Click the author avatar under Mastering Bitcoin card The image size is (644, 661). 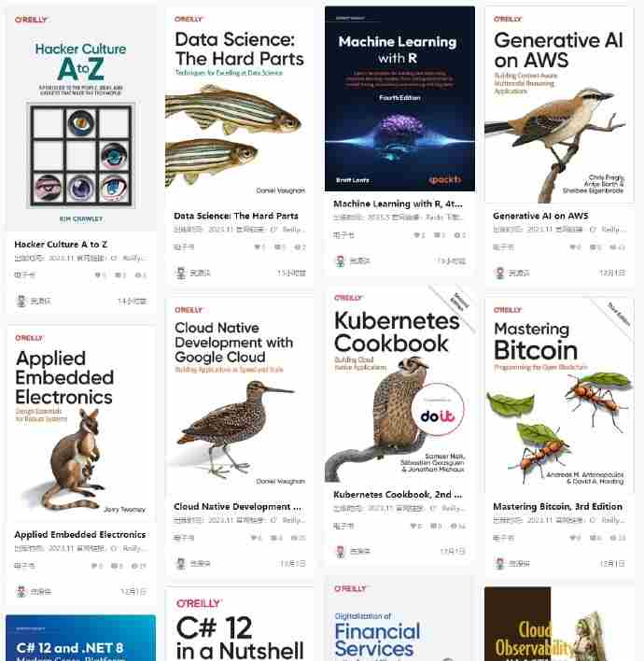tap(500, 563)
